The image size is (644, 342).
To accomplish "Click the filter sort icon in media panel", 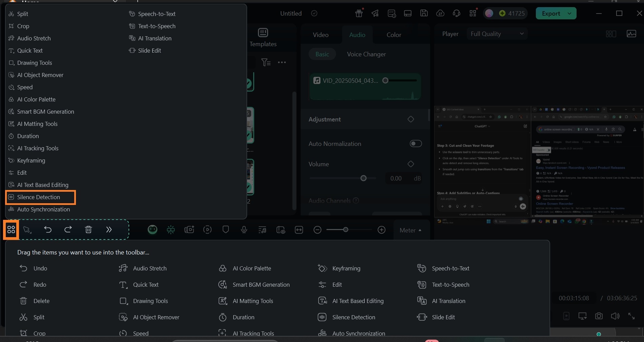I will click(266, 62).
